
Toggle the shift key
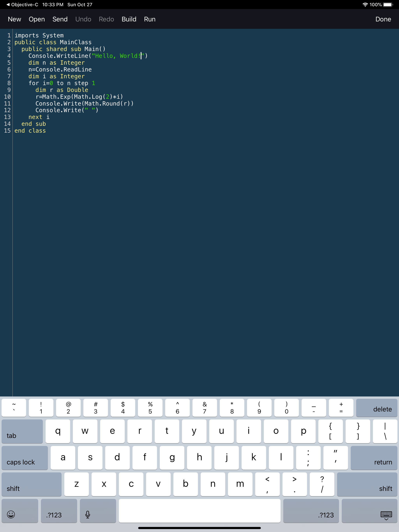[x=32, y=484]
